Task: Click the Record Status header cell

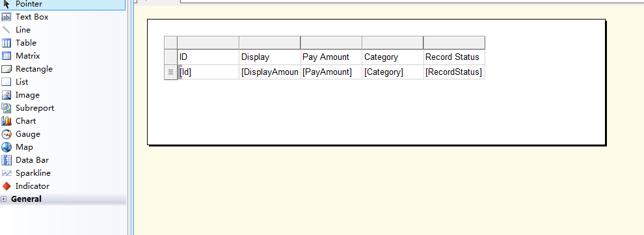Action: coord(454,57)
